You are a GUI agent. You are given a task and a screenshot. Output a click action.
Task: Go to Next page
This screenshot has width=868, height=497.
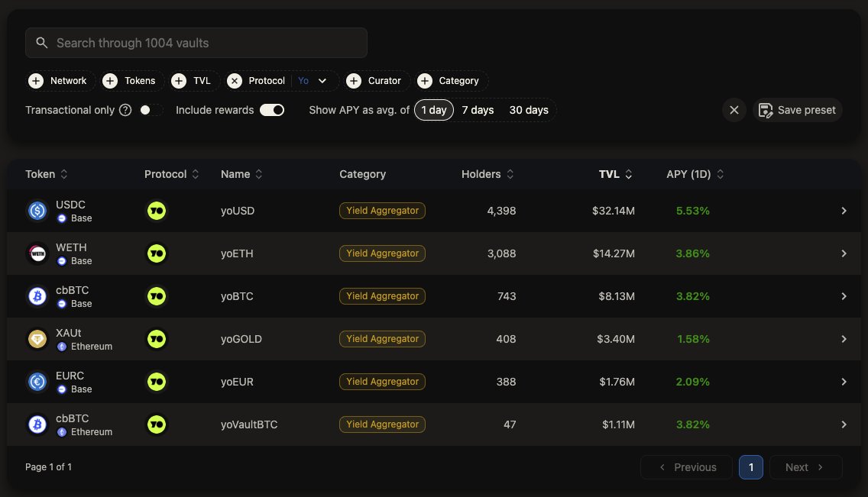(x=806, y=467)
